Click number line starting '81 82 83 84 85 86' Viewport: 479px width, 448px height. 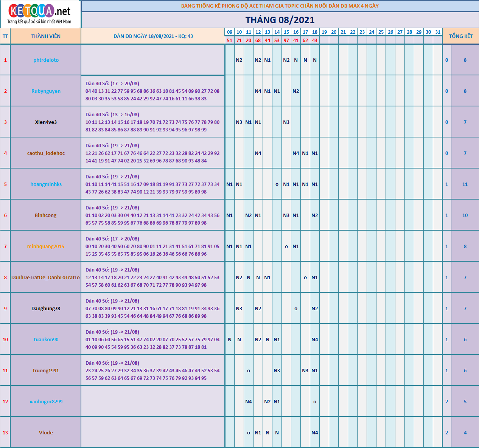tap(146, 130)
